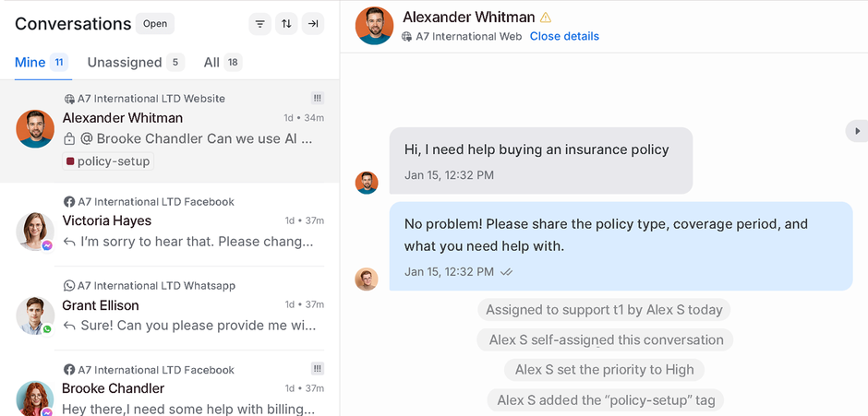Screen dimensions: 868x416
Task: Open the conversation filter icon
Action: 260,24
